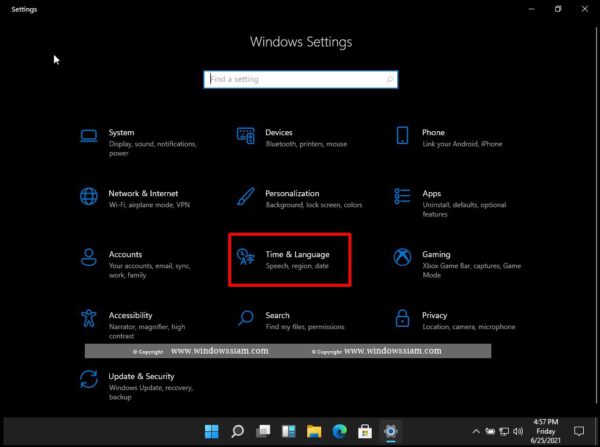600x447 pixels.
Task: Launch File Explorer from taskbar
Action: pyautogui.click(x=314, y=432)
